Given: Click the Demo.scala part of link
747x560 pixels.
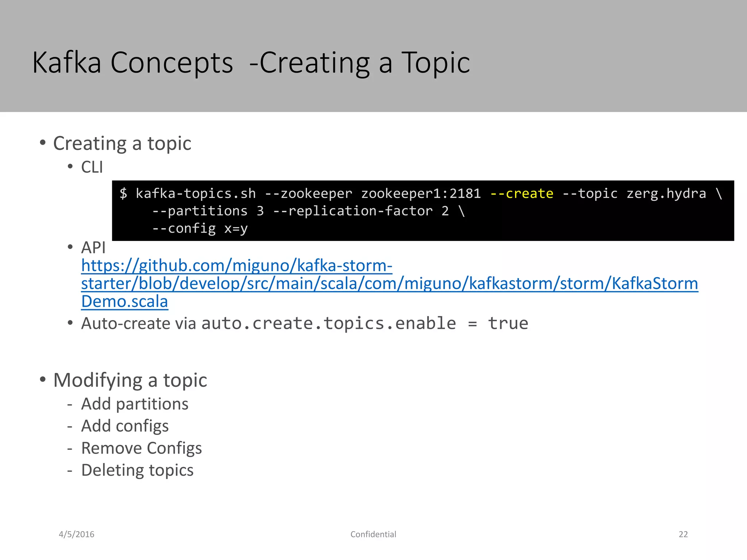Looking at the screenshot, I should [x=124, y=302].
